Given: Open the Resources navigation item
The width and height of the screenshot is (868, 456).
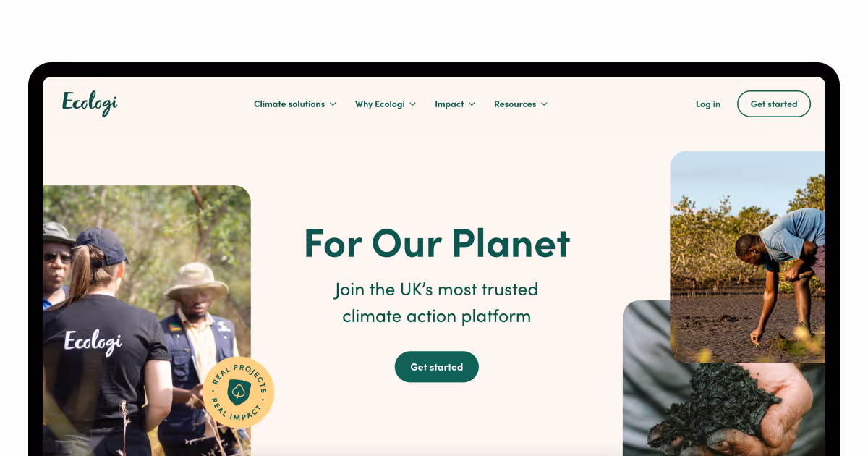Looking at the screenshot, I should coord(521,104).
